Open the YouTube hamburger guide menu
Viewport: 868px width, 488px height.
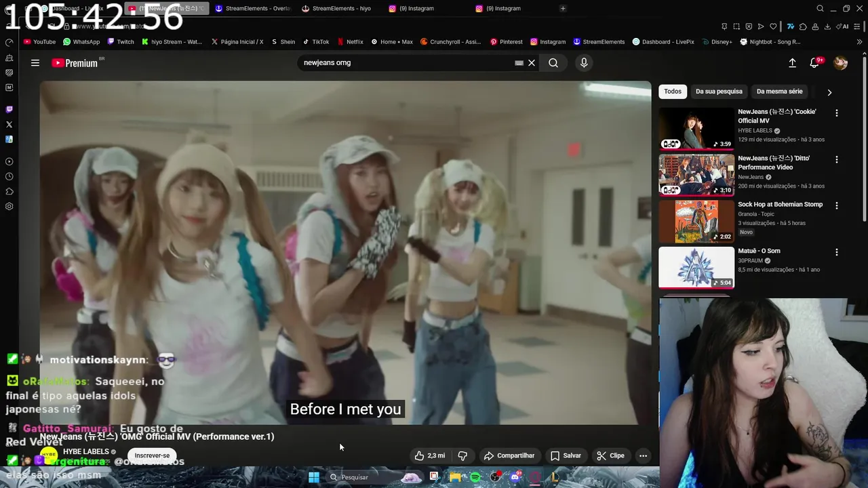coord(35,63)
